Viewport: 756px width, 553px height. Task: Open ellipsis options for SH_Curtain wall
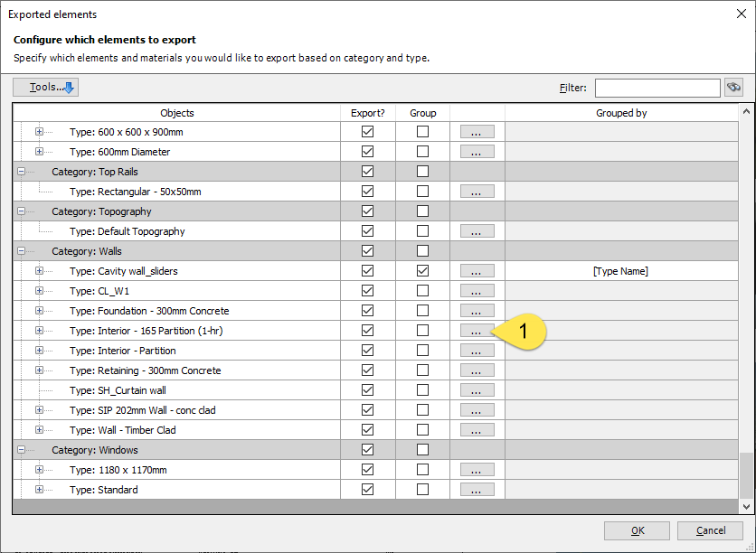(477, 390)
